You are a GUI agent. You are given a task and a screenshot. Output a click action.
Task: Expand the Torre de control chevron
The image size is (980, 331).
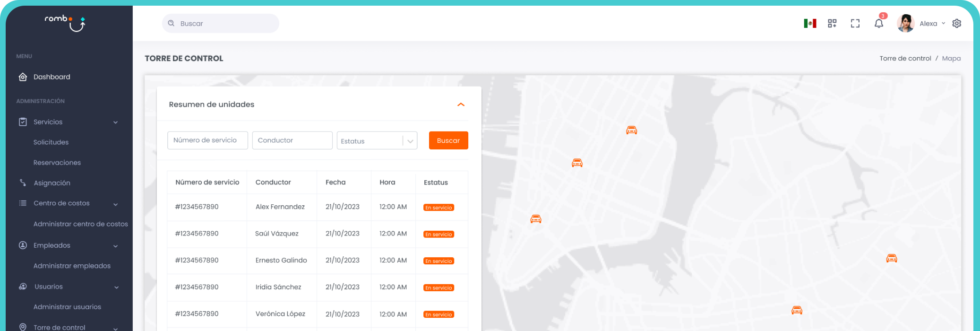(116, 328)
